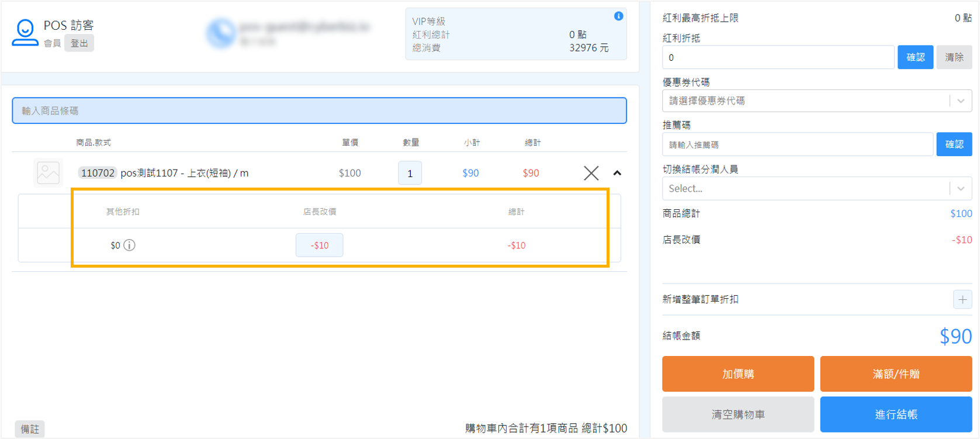Open the 優惠券代碼 coupon dropdown
Viewport: 980px width, 439px height.
pyautogui.click(x=816, y=101)
